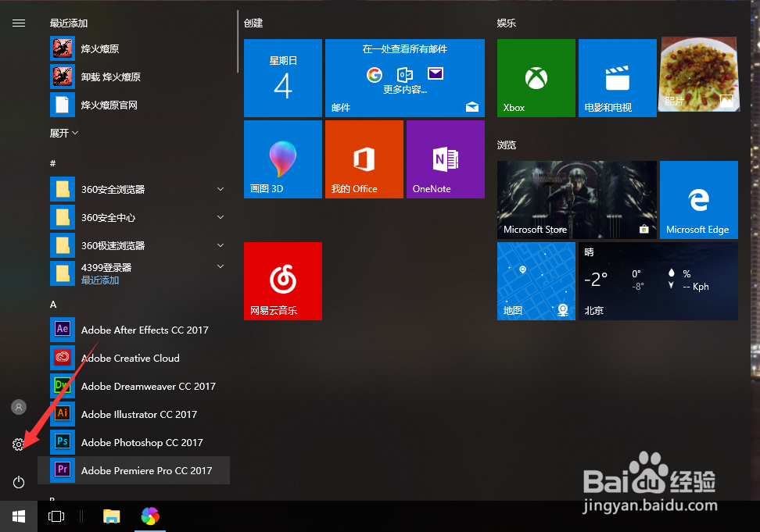Screen dimensions: 760x532
Task: Click the A letter index header
Action: [x=53, y=305]
